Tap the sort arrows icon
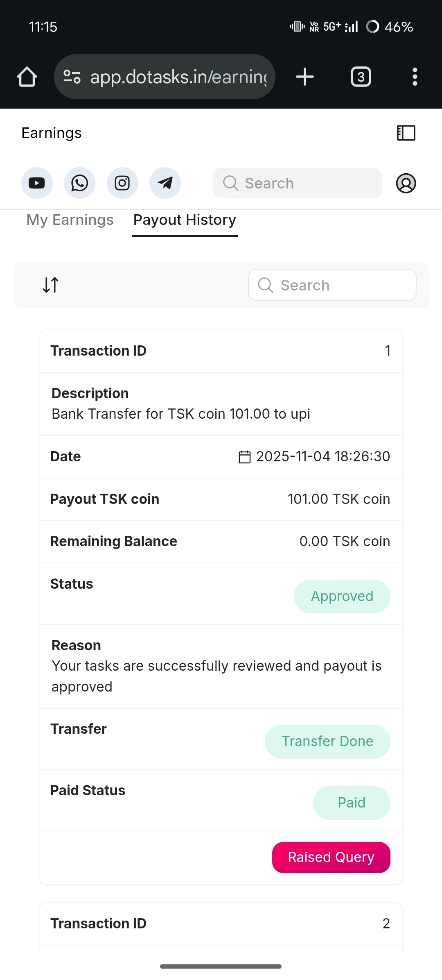The height and width of the screenshot is (980, 442). pos(51,285)
